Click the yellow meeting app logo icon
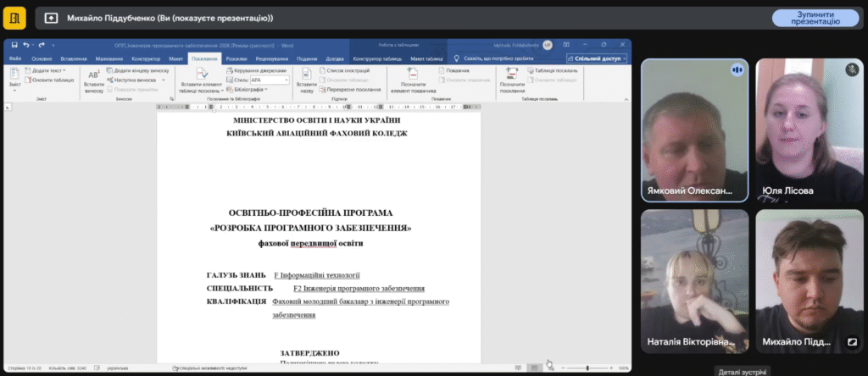This screenshot has width=868, height=376. [14, 19]
